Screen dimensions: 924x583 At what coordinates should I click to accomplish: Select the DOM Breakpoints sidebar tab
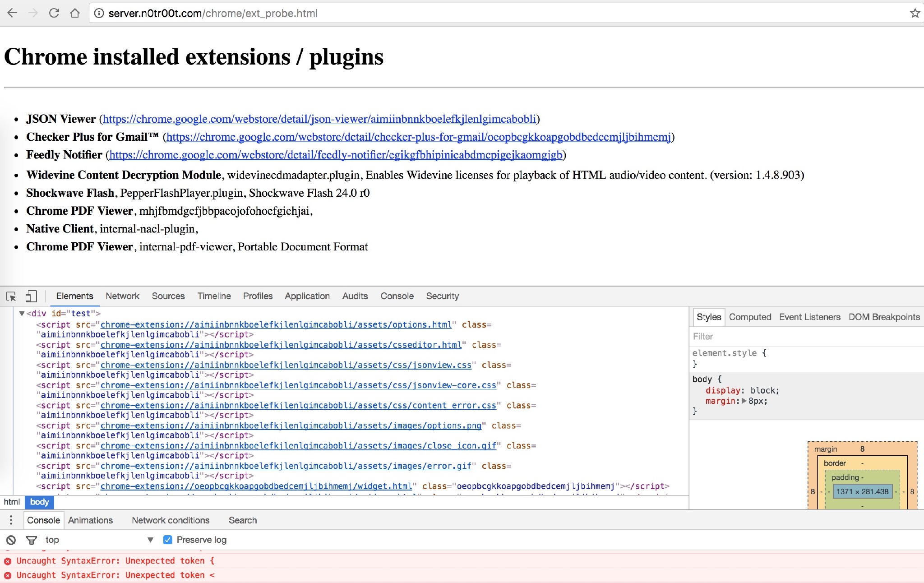pos(884,317)
